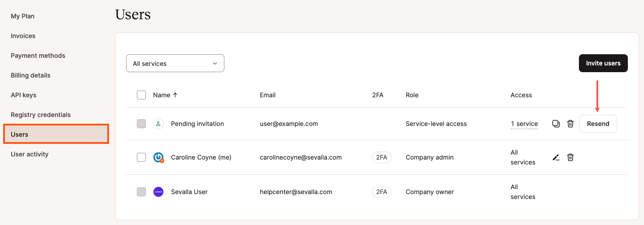
Task: Resend the pending invitation
Action: 598,124
